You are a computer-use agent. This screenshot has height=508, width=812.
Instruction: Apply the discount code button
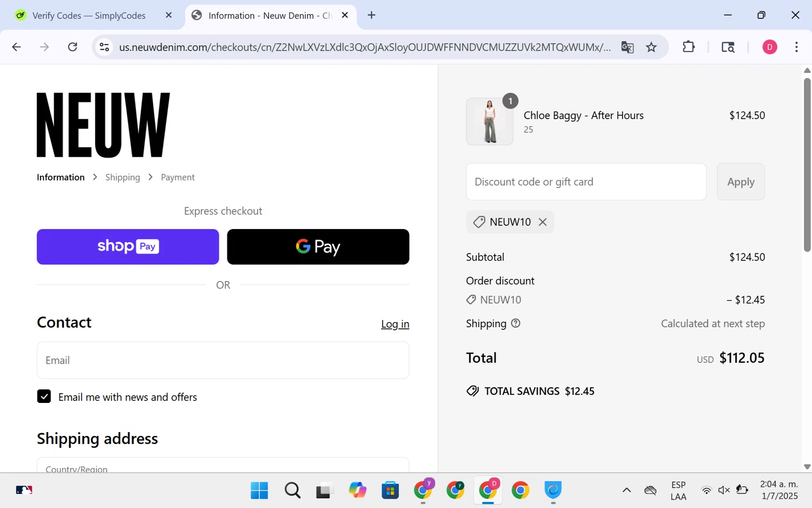click(x=741, y=182)
